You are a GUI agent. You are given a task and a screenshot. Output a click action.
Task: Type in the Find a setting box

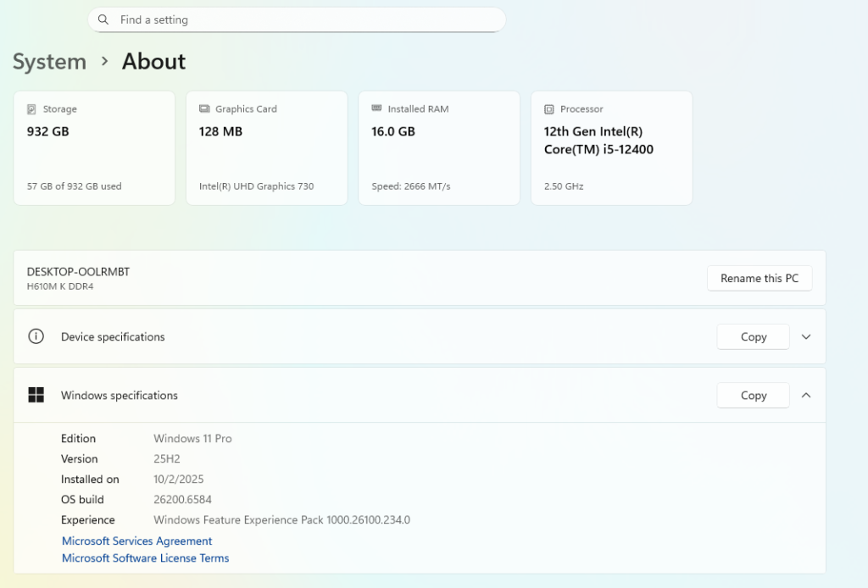pos(305,19)
